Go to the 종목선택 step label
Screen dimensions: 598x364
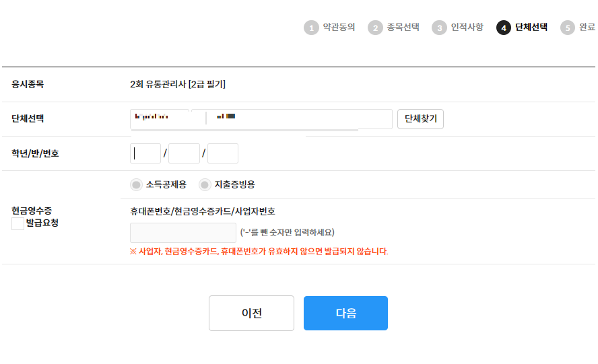[x=403, y=28]
